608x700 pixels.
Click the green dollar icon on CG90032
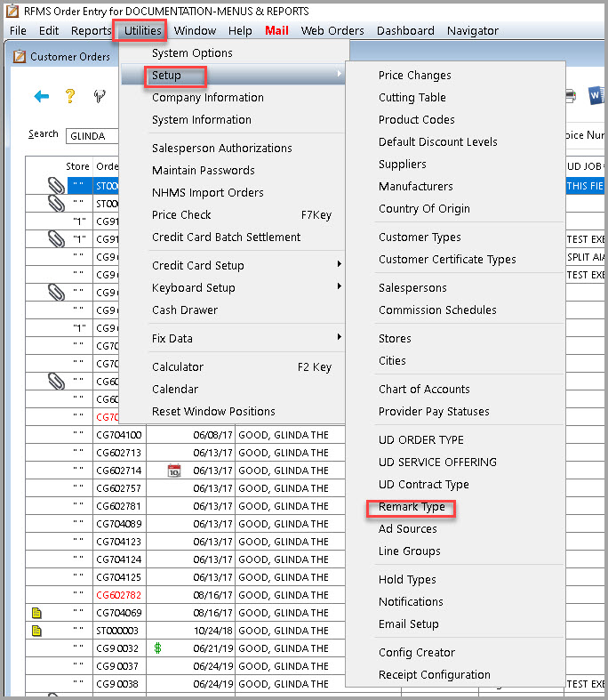pyautogui.click(x=157, y=648)
